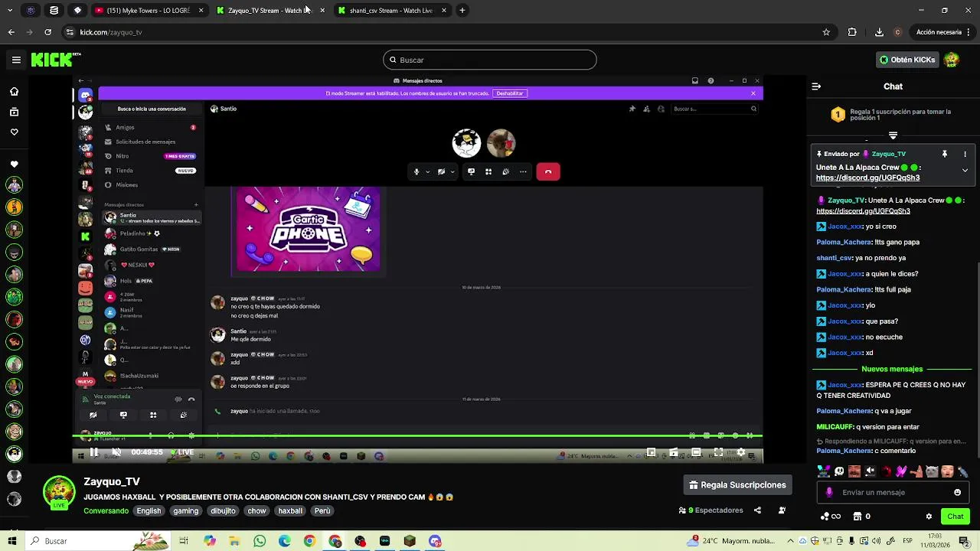
Task: Click Regala Suscripciones button
Action: click(x=737, y=485)
